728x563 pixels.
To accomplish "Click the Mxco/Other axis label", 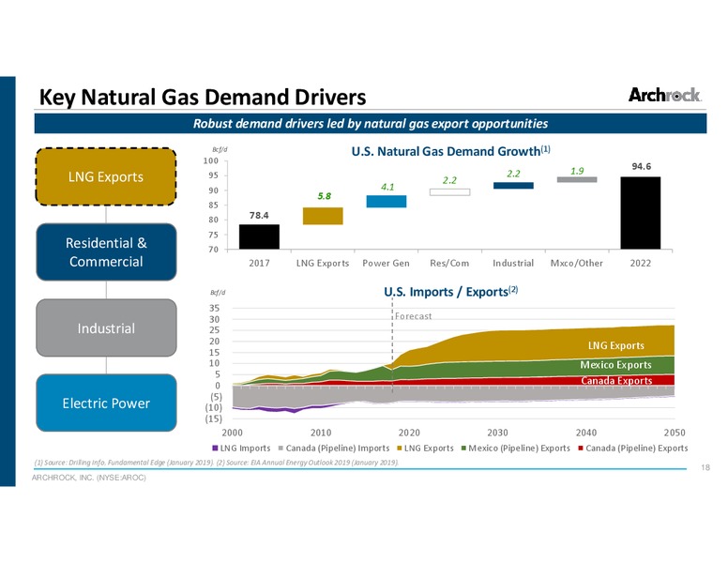I will click(577, 263).
